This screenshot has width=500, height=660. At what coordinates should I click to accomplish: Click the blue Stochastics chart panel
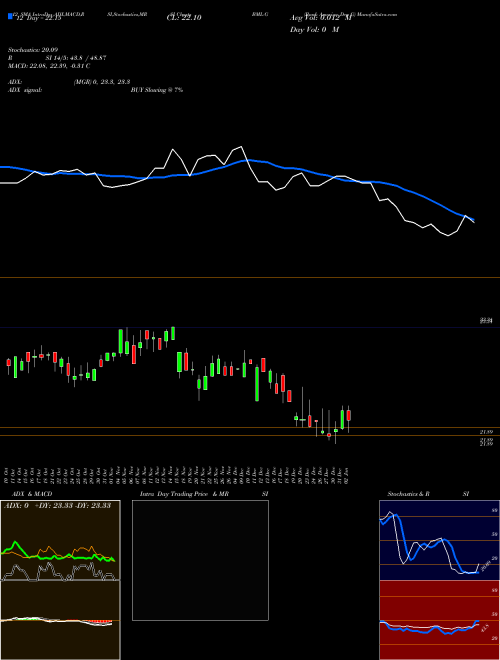[439, 540]
